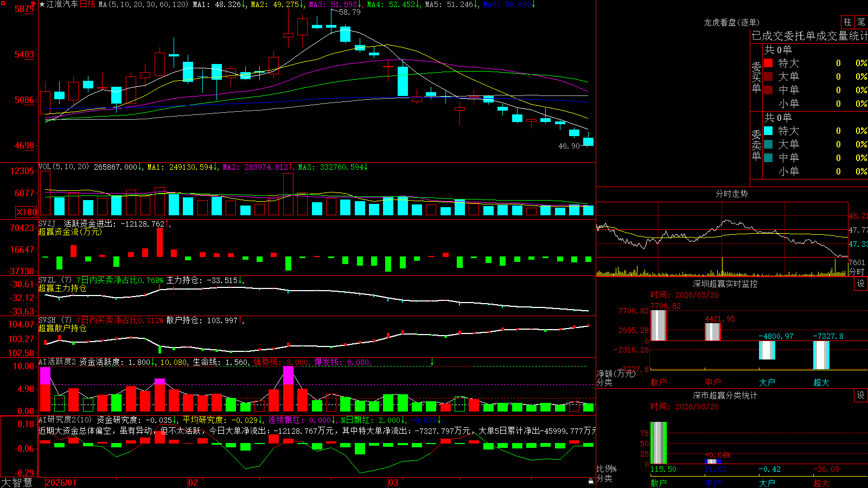The height and width of the screenshot is (488, 868).
Task: Open 设 settings for 深圳超赢实时监控
Action: click(861, 284)
